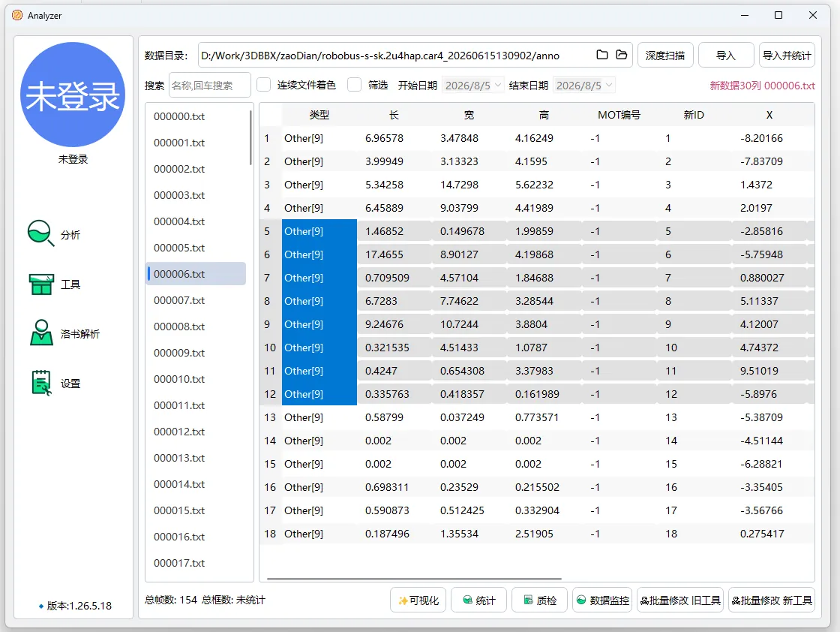This screenshot has width=840, height=632.
Task: Click the 总帧数: 154 status text
Action: pos(171,600)
